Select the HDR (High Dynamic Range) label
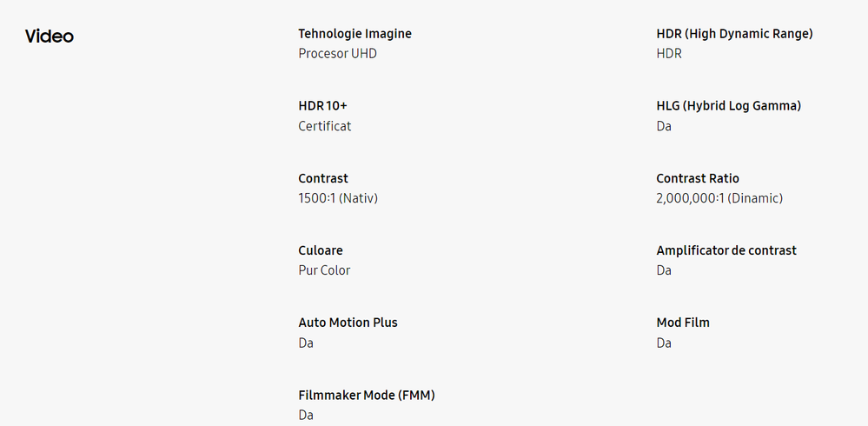The image size is (868, 426). coord(734,34)
